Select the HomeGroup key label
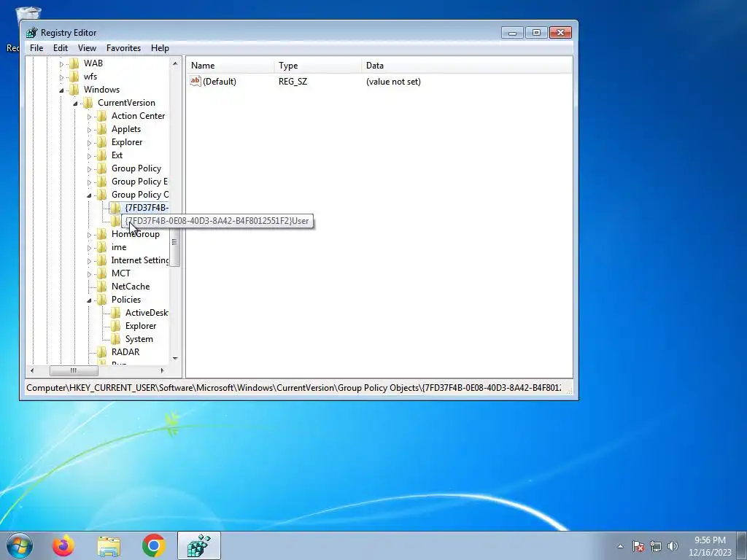 tap(135, 234)
